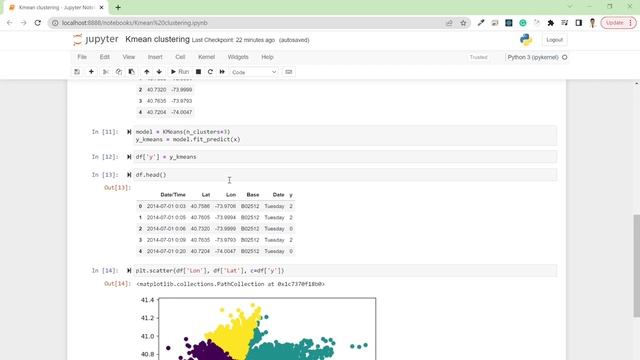Click the Out[13] output prompt

click(118, 188)
